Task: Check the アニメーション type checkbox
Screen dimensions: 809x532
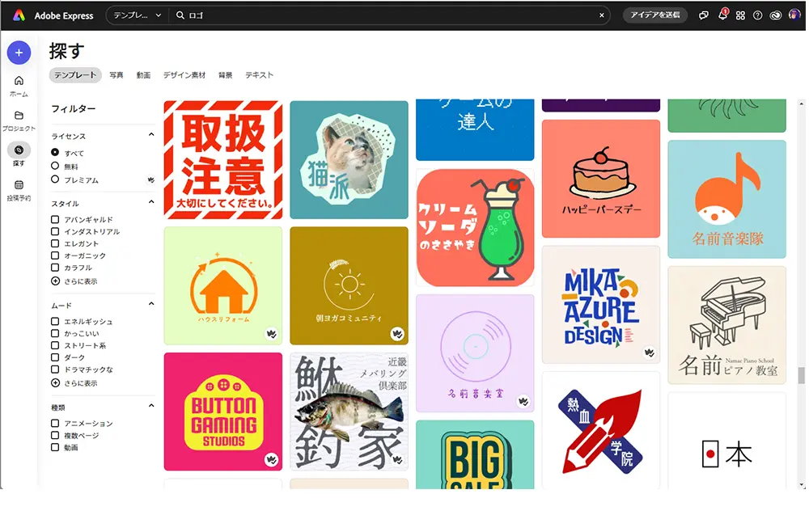Action: (x=55, y=423)
